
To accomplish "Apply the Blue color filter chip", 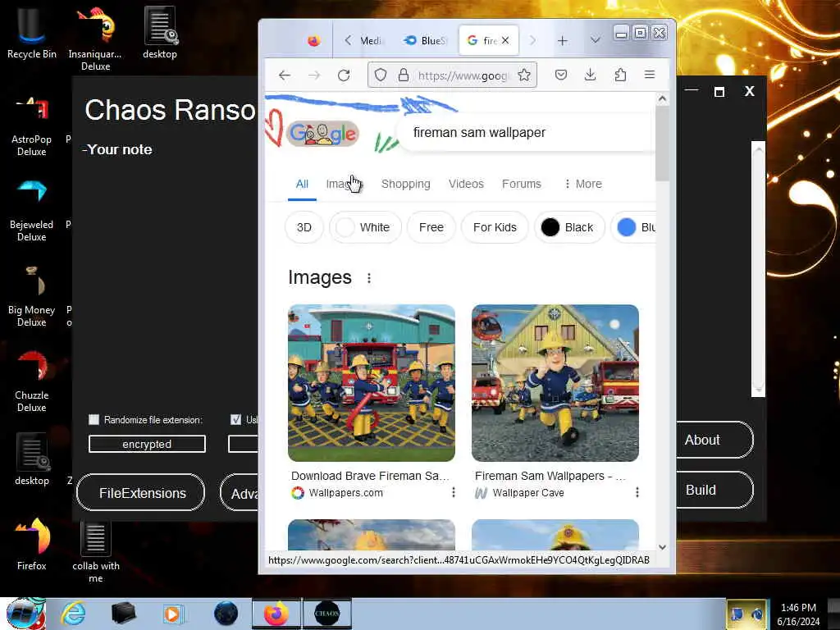I will 634,227.
